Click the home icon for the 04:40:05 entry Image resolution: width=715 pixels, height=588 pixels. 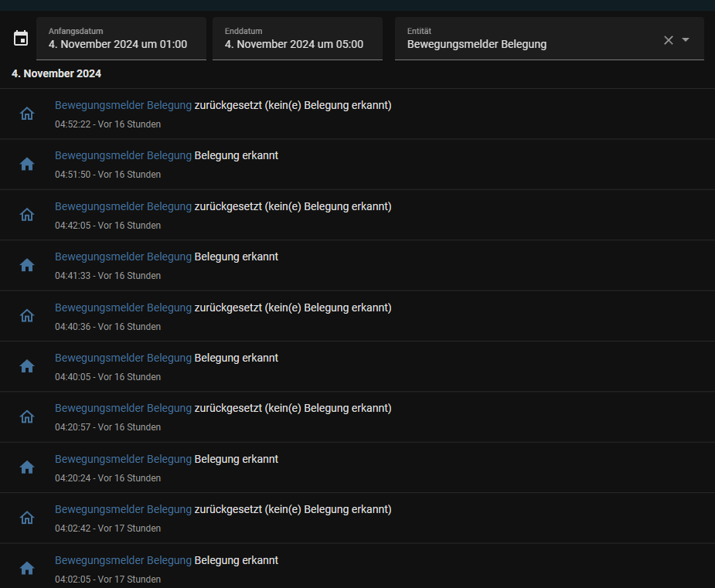pyautogui.click(x=27, y=366)
